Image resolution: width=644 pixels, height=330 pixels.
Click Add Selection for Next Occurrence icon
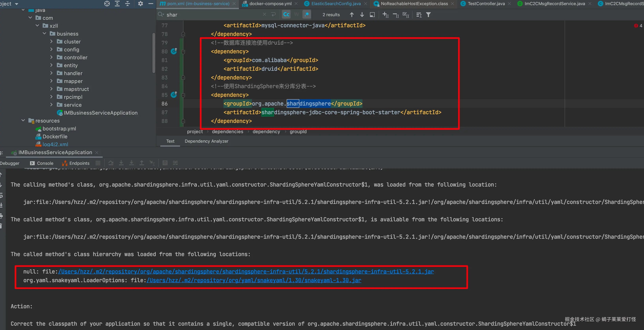point(385,15)
